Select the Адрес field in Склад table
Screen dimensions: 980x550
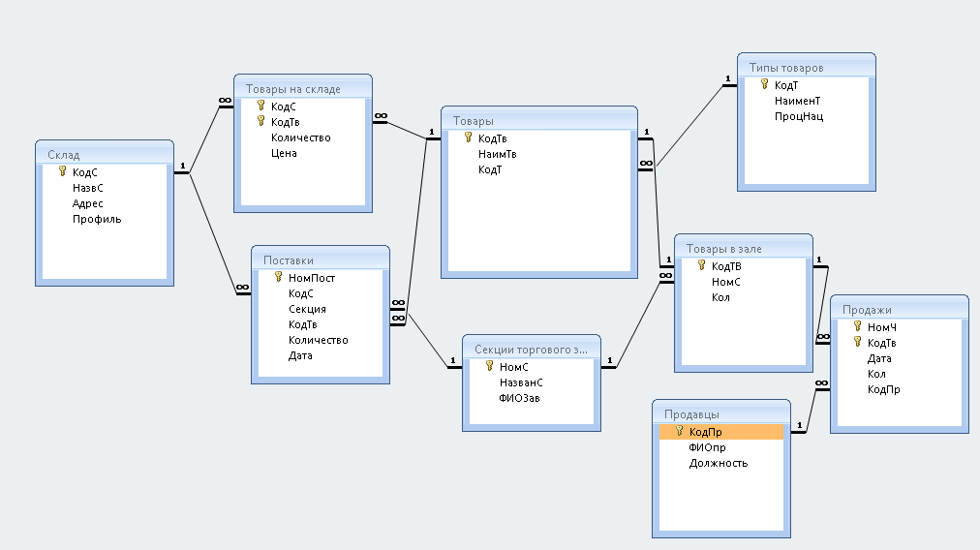87,203
